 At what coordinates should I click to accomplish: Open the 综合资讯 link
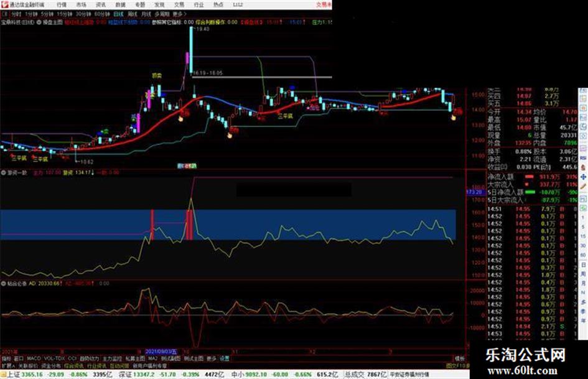(x=74, y=366)
